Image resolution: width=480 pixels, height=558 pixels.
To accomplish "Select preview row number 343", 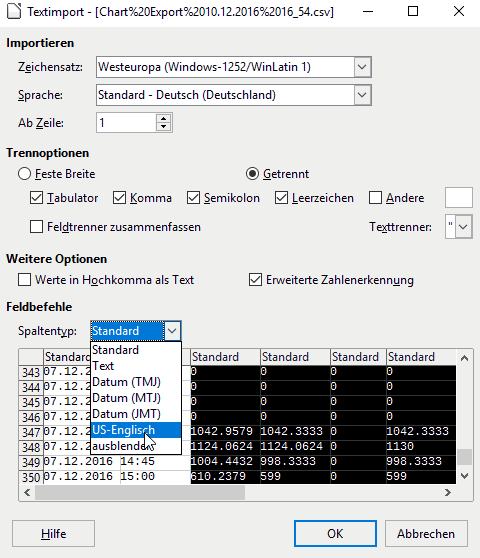I will (31, 372).
